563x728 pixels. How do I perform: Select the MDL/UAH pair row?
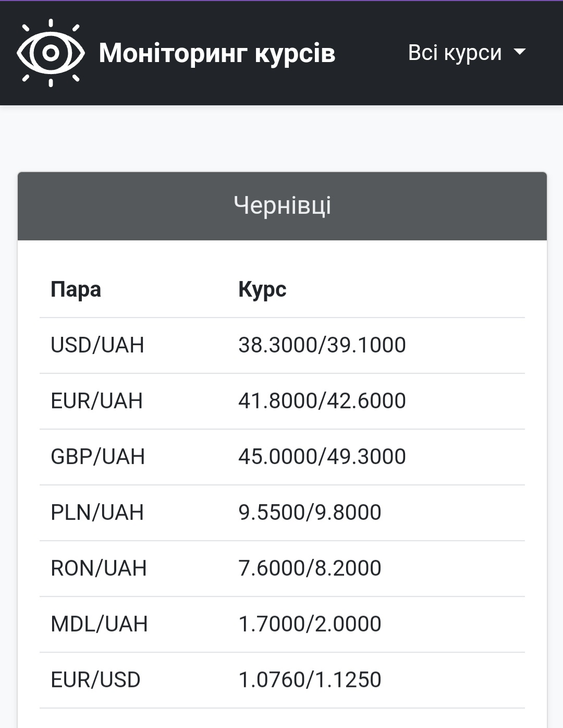tap(99, 624)
